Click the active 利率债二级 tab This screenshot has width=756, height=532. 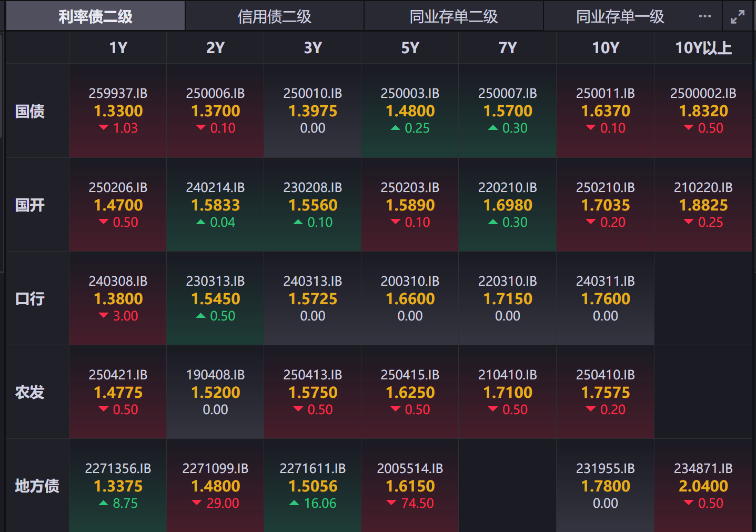pos(95,16)
